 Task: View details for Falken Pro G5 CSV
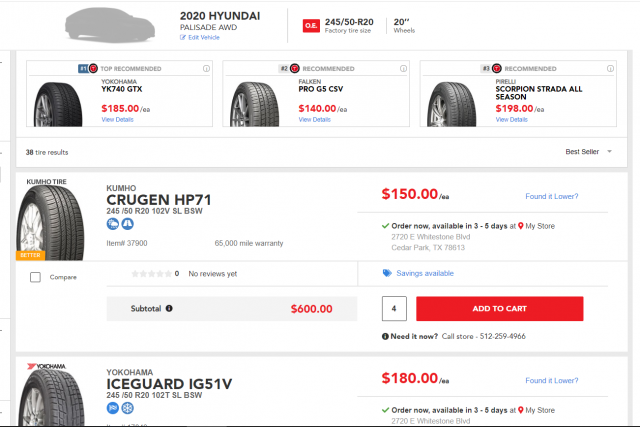click(313, 119)
